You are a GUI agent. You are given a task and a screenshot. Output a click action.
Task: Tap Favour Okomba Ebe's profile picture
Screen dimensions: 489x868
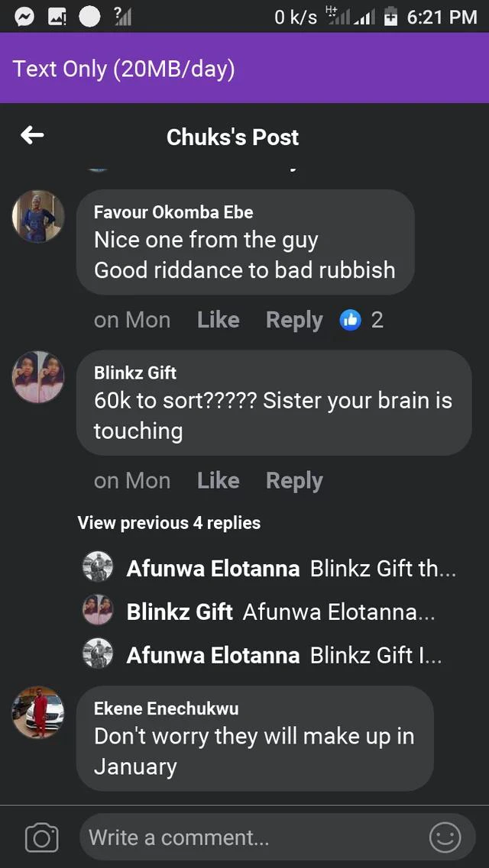pyautogui.click(x=38, y=216)
